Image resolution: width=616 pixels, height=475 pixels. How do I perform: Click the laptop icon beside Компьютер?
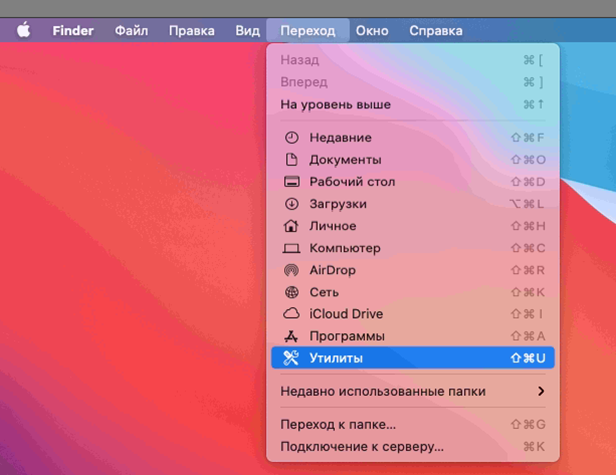292,248
